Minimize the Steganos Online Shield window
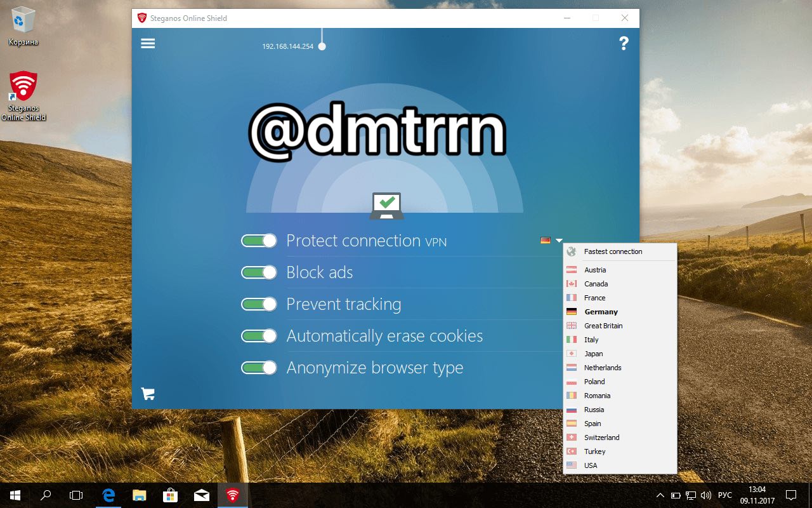Image resolution: width=812 pixels, height=508 pixels. pyautogui.click(x=566, y=18)
